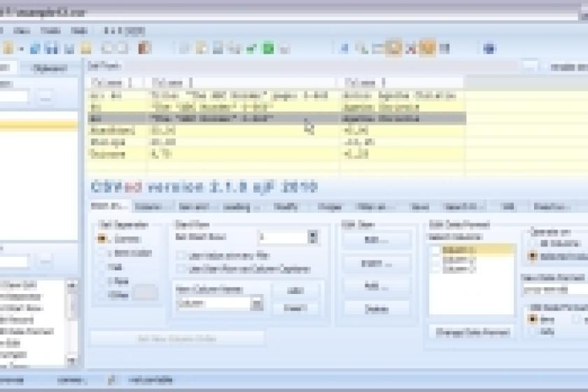Click the orange-highlighted icon left of the red X
The height and width of the screenshot is (392, 588).
click(x=393, y=48)
